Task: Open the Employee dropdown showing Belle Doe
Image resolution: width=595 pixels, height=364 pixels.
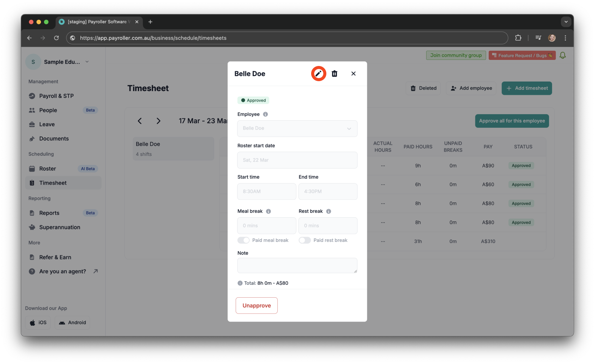Action: [x=297, y=129]
